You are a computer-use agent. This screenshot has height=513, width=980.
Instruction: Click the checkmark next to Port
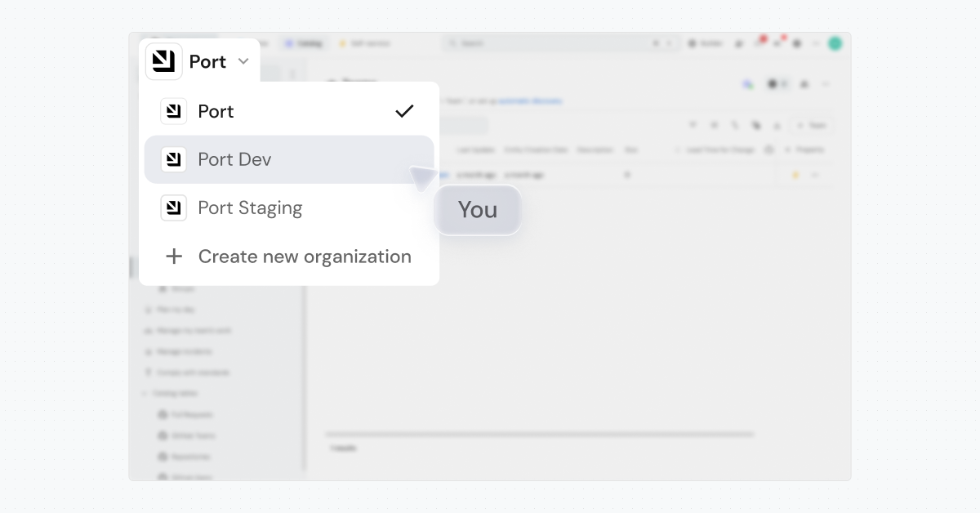tap(404, 111)
